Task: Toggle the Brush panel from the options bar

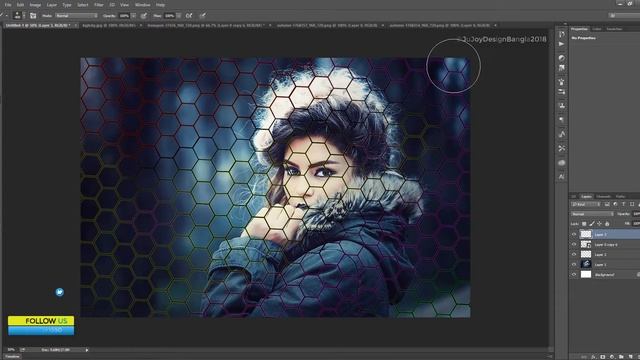Action: pos(33,16)
